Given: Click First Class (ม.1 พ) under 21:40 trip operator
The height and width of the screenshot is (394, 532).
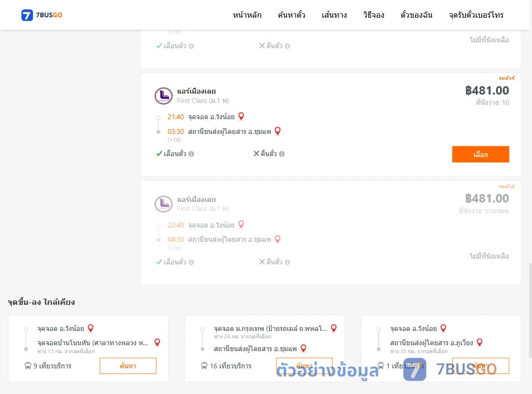Looking at the screenshot, I should (203, 100).
